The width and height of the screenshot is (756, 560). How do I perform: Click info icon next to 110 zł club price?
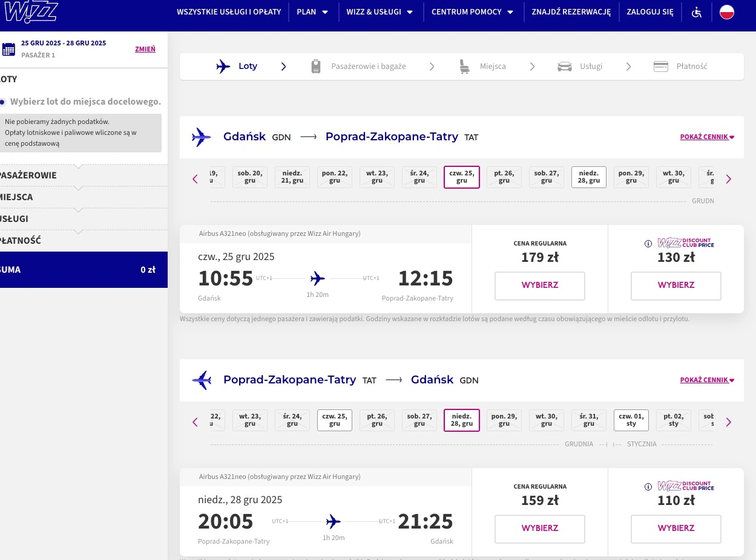click(x=648, y=487)
